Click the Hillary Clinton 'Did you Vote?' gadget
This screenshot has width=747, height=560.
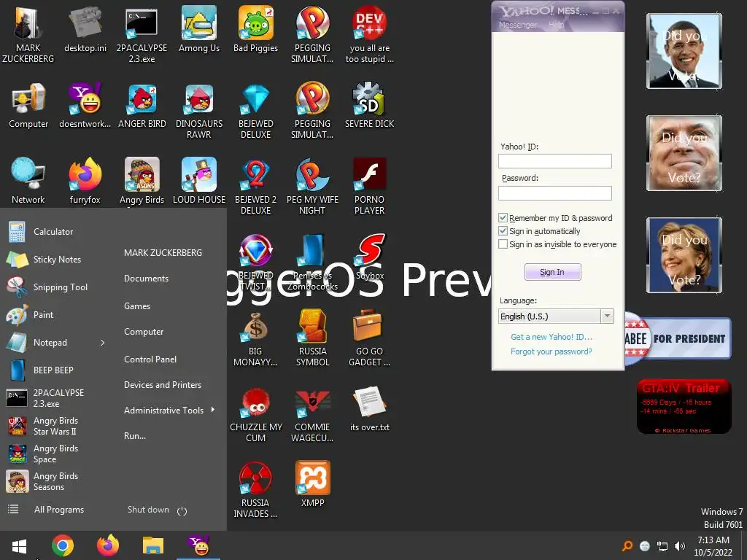coord(684,255)
